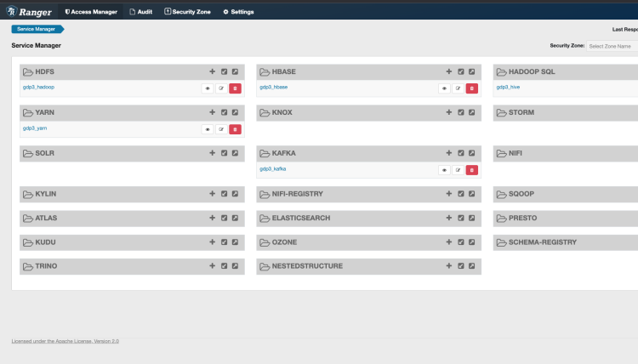638x364 pixels.
Task: Delete the gdp3_hbase service
Action: pos(472,88)
